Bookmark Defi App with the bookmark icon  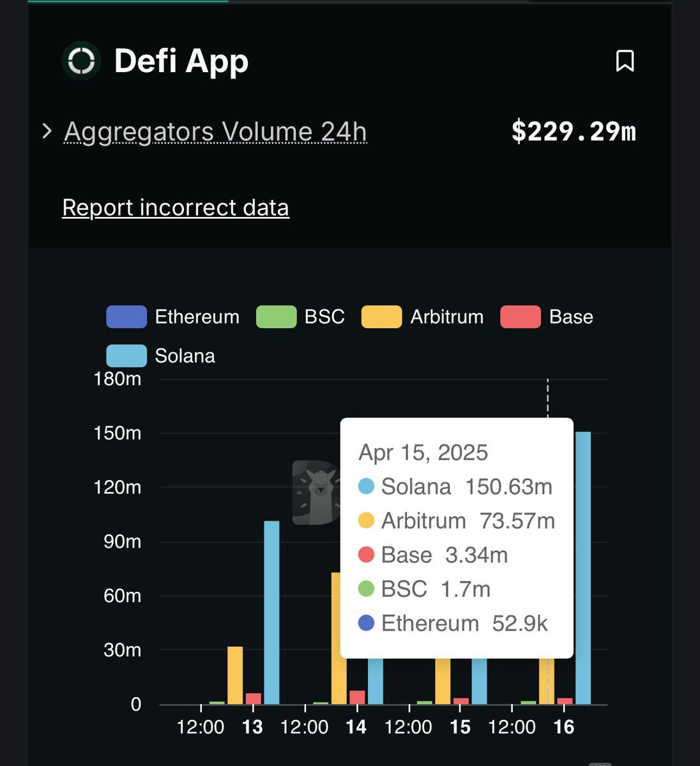pyautogui.click(x=625, y=61)
